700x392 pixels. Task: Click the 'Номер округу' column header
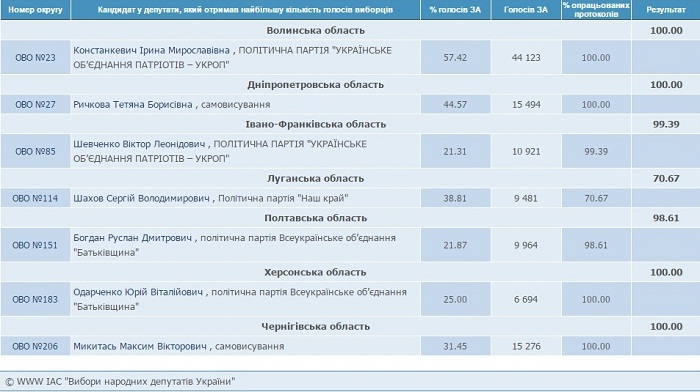point(35,10)
